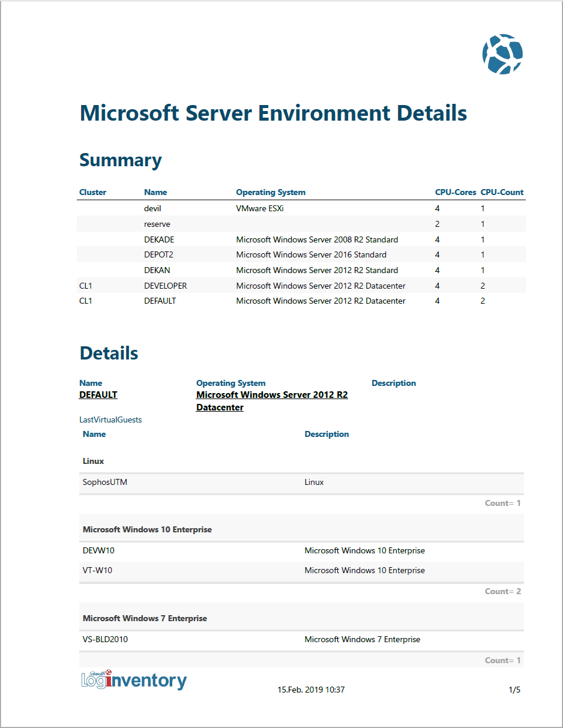The height and width of the screenshot is (728, 563).
Task: Select Microsoft Windows Server 2008 R2 Standard cell
Action: click(x=317, y=239)
